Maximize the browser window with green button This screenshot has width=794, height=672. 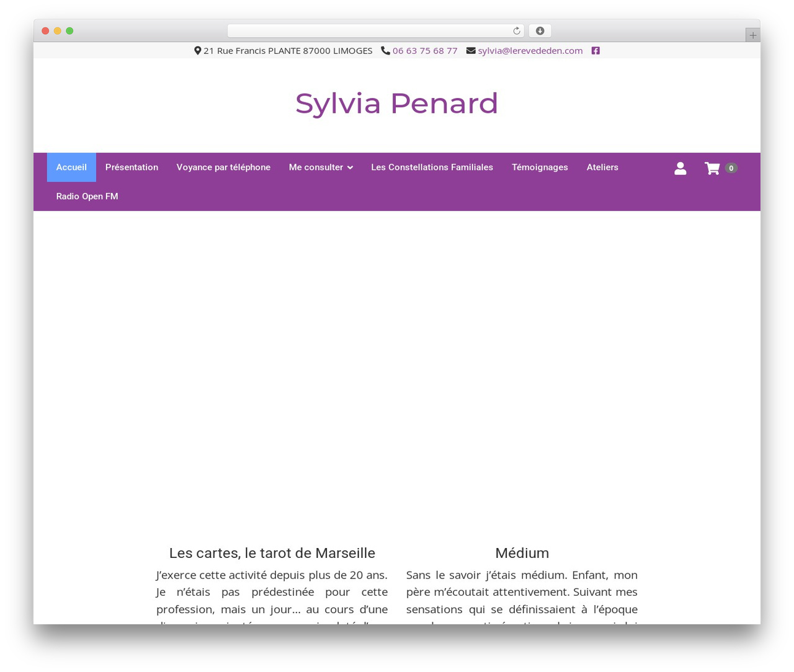(69, 31)
